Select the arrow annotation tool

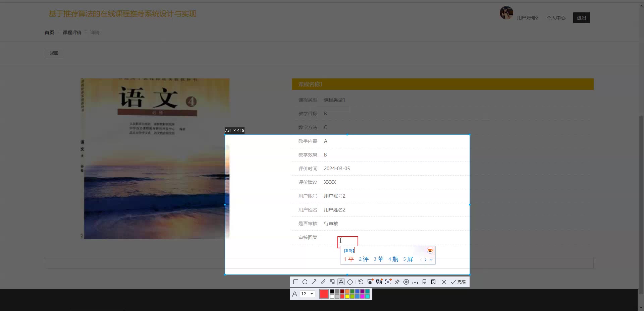coord(314,282)
